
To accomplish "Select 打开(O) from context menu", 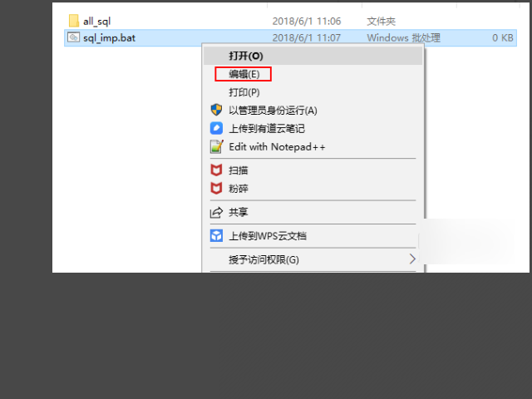I will coord(313,56).
